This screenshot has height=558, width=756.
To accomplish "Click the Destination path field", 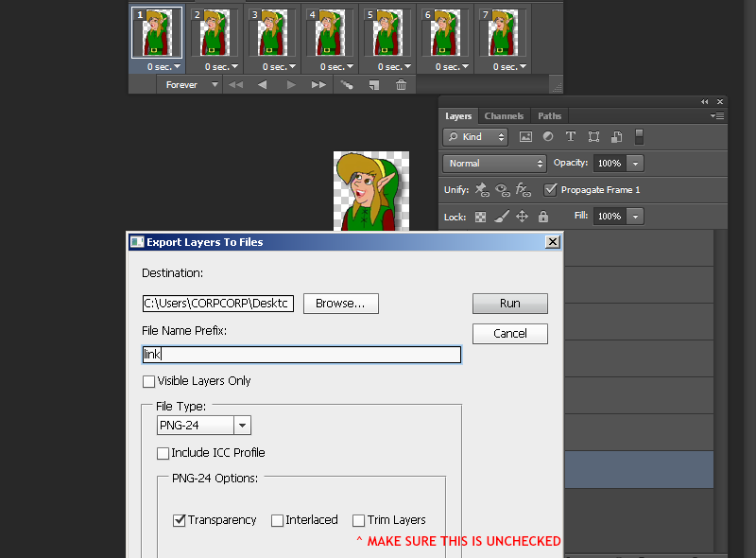I will (218, 304).
